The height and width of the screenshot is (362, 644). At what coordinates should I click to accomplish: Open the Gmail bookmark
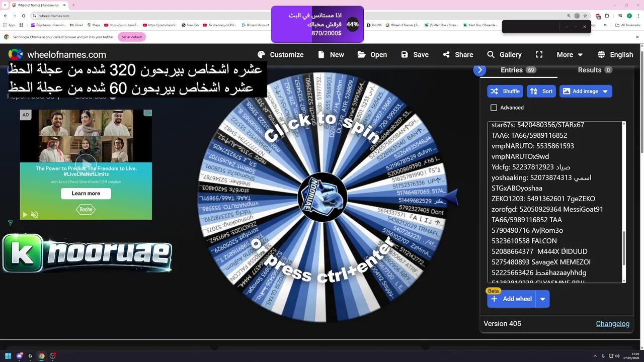click(76, 25)
